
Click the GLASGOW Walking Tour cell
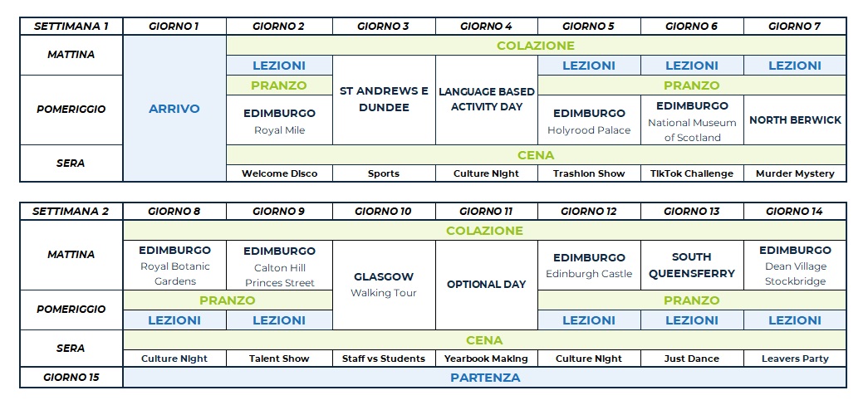(384, 285)
